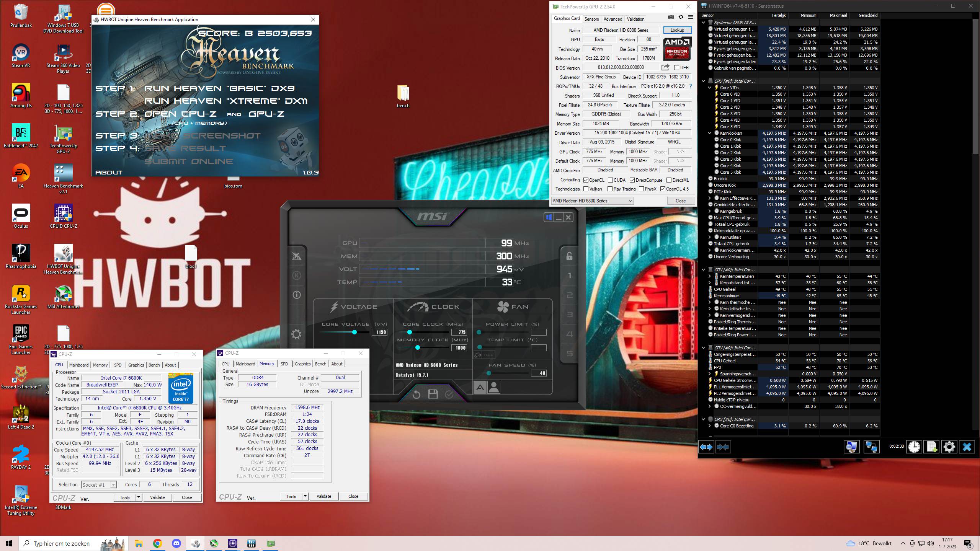Image resolution: width=980 pixels, height=551 pixels.
Task: Click Afterburner save profile icon
Action: click(x=433, y=394)
